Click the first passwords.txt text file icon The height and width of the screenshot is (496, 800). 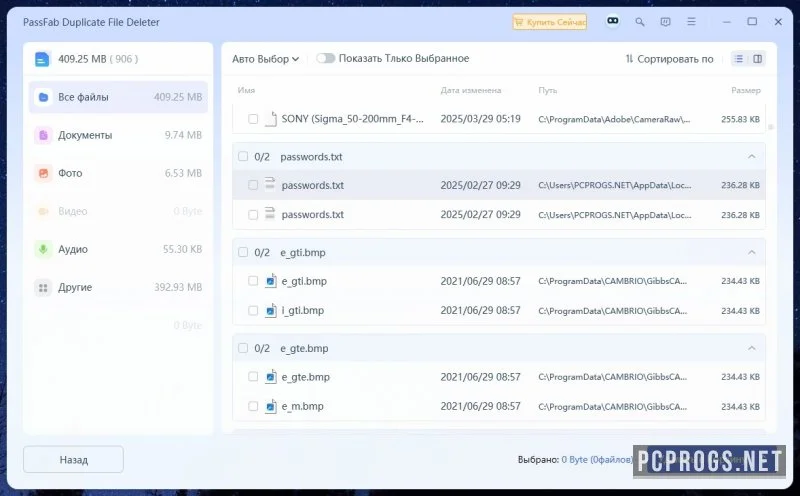coord(270,184)
